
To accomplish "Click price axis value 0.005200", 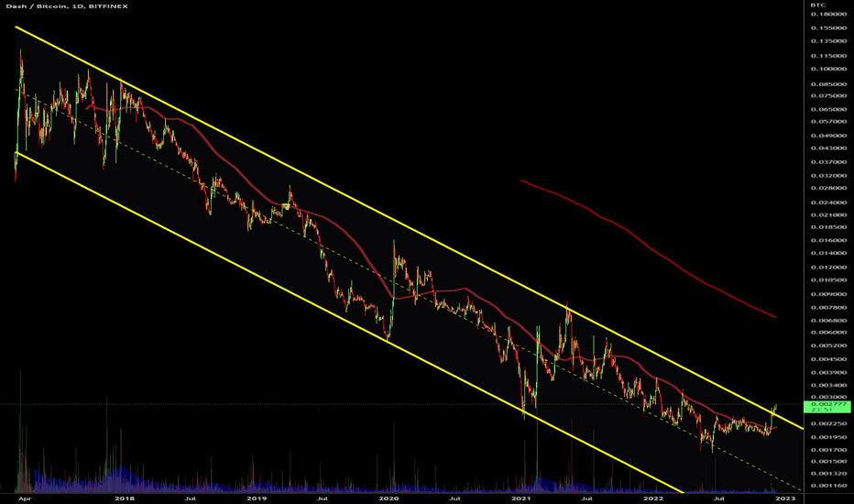I will coord(828,345).
